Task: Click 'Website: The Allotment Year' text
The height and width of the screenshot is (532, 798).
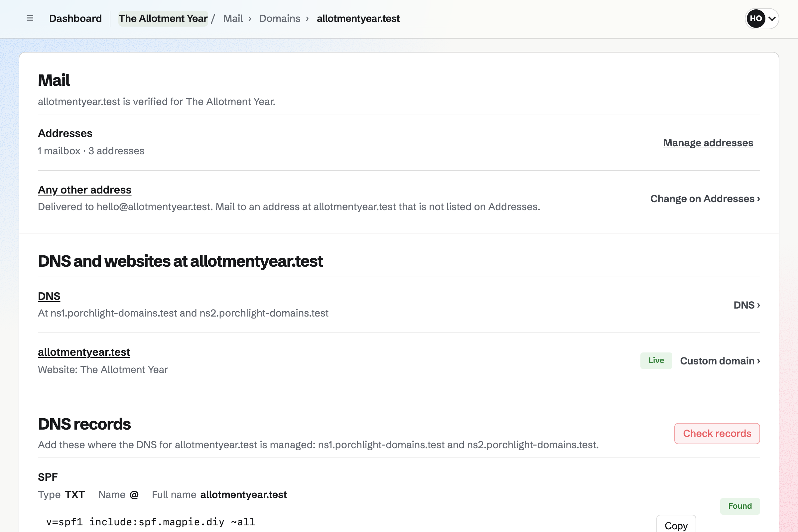Action: tap(103, 370)
